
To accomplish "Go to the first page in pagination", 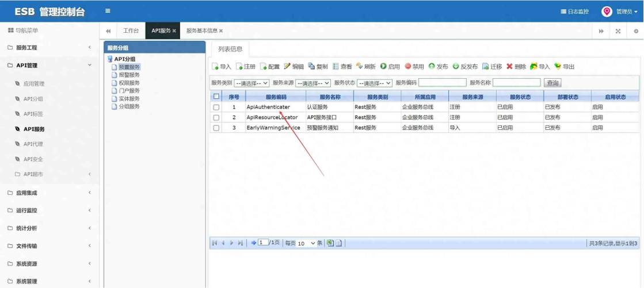I will coord(215,243).
